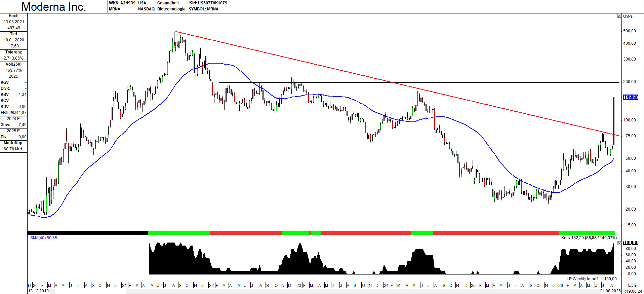The width and height of the screenshot is (644, 294).
Task: Click the SYMBOL: MRNA field
Action: 203,9
